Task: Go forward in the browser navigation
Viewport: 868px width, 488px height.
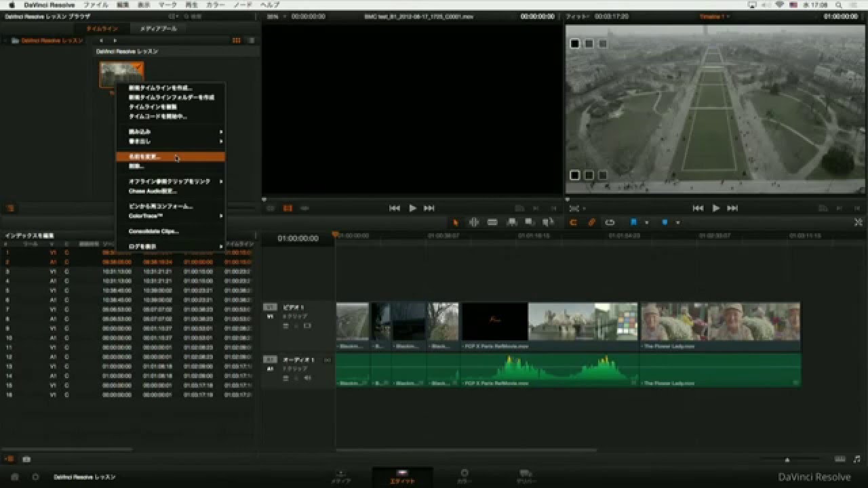Action: click(115, 41)
